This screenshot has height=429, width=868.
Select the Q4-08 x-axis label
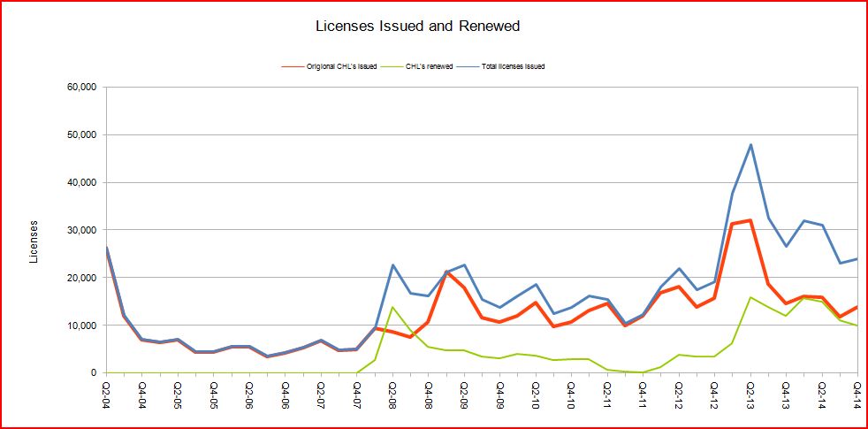[429, 392]
